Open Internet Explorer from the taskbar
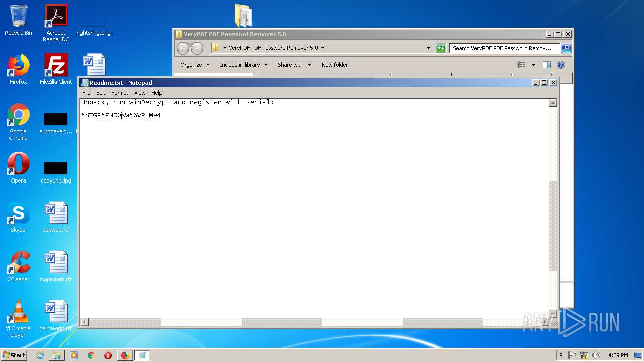Viewport: 644px width, 362px height. pos(40,355)
